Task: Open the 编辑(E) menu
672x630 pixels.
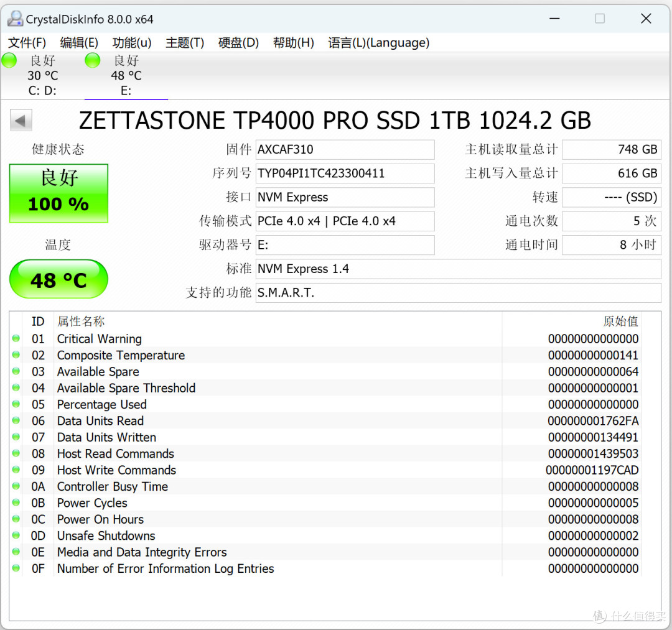Action: (79, 43)
